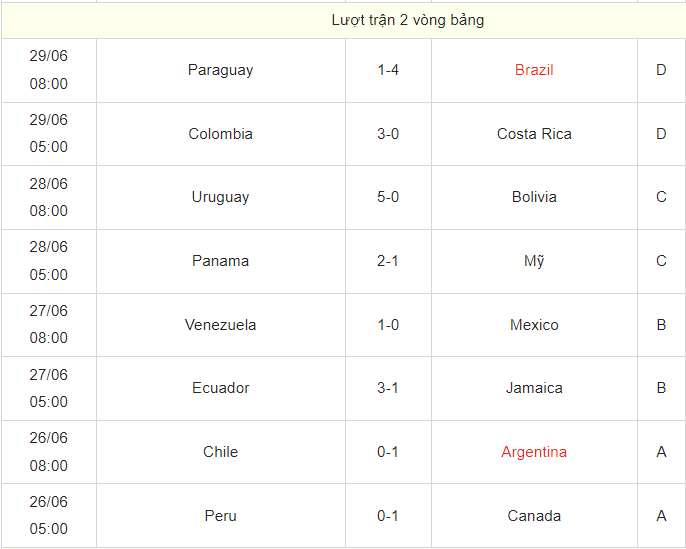Select the Uruguay team cell

(x=220, y=197)
